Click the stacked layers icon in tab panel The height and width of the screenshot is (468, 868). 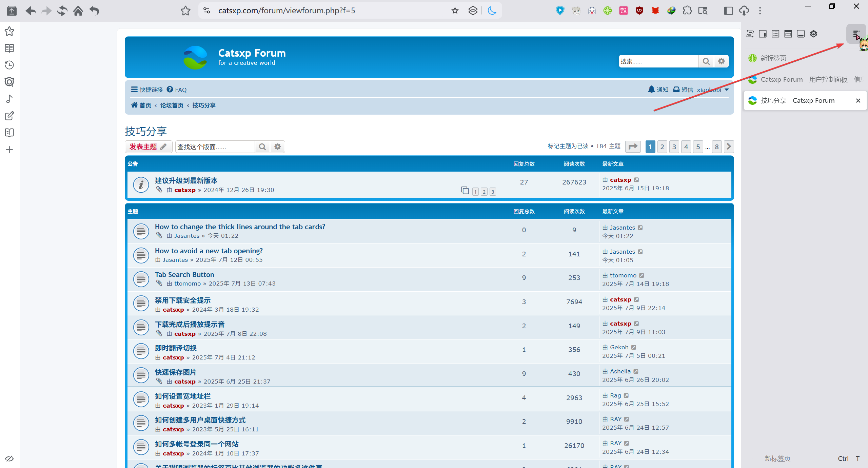[813, 34]
